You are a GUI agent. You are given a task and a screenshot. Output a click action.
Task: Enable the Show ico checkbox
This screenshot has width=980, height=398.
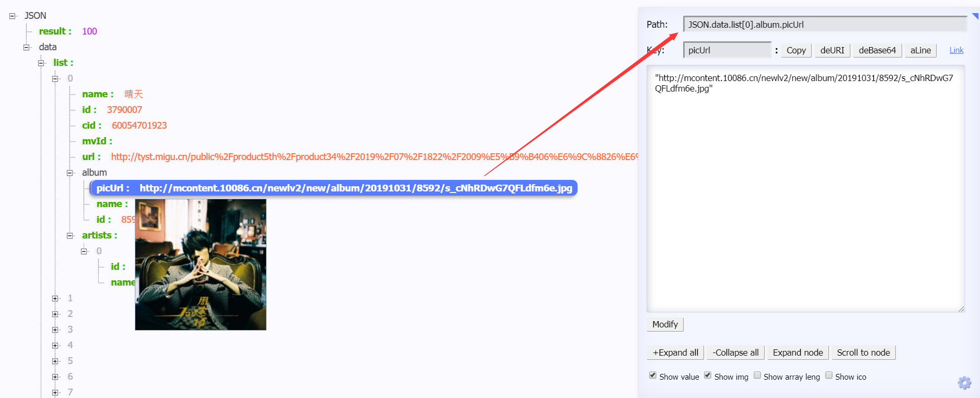[x=829, y=376]
